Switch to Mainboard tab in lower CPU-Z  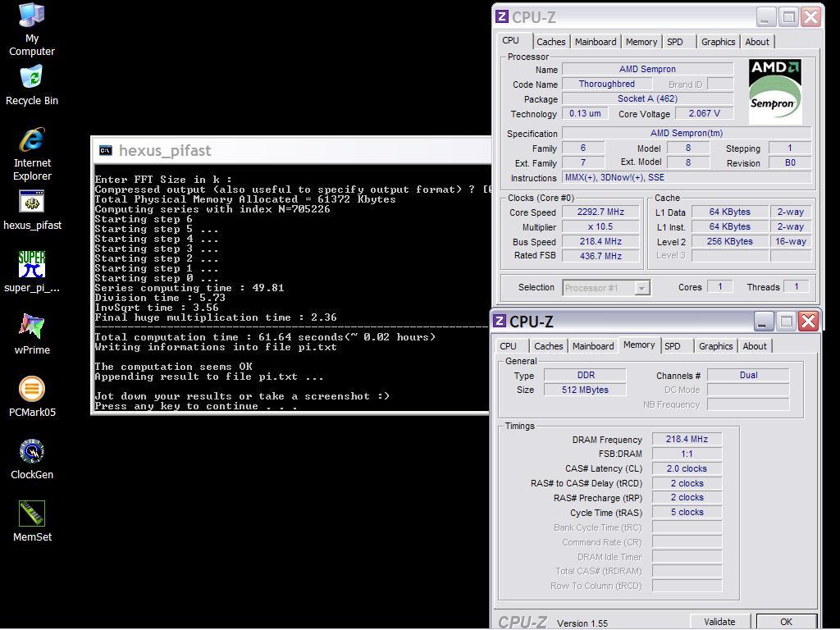click(x=593, y=346)
